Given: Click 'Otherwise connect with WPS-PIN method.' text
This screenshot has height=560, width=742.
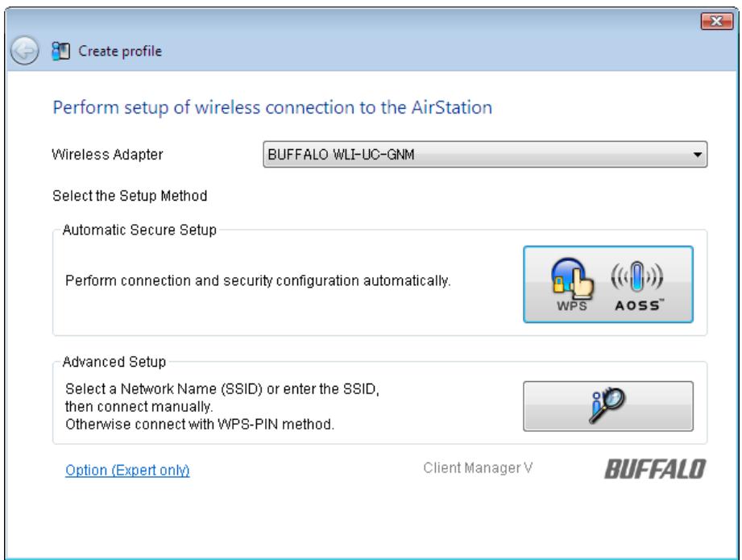Looking at the screenshot, I should click(x=200, y=424).
